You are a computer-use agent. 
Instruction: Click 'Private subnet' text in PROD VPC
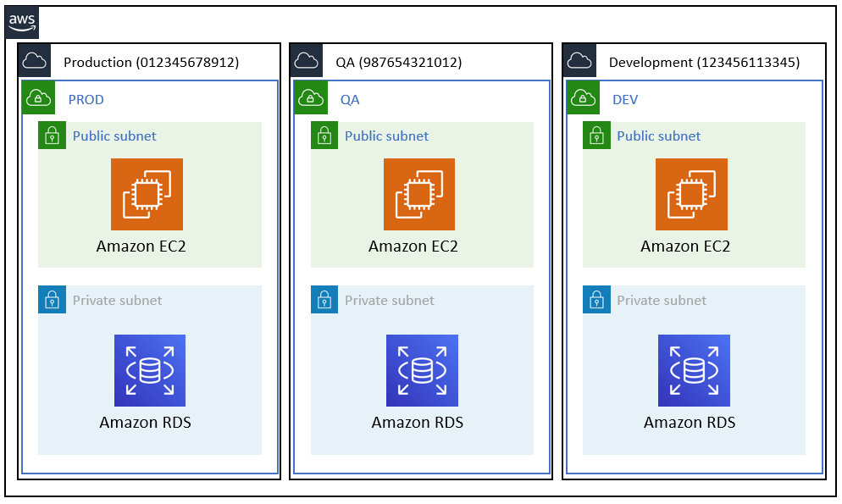(x=117, y=300)
